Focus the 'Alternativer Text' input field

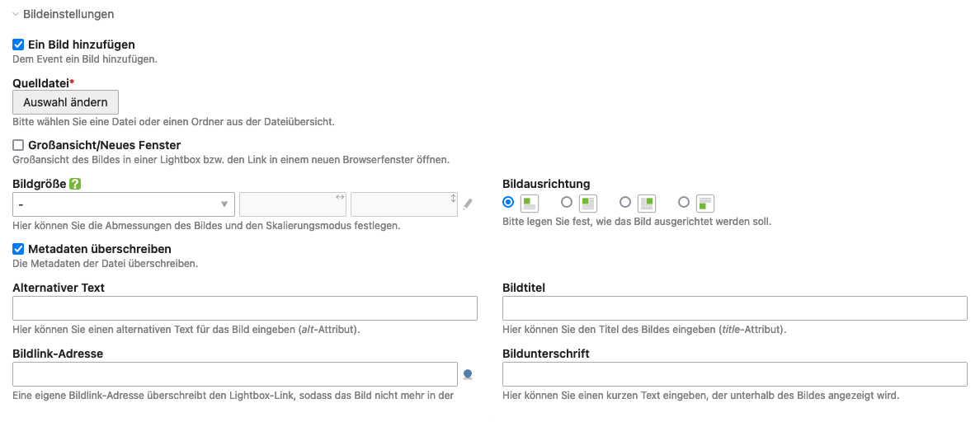point(245,308)
